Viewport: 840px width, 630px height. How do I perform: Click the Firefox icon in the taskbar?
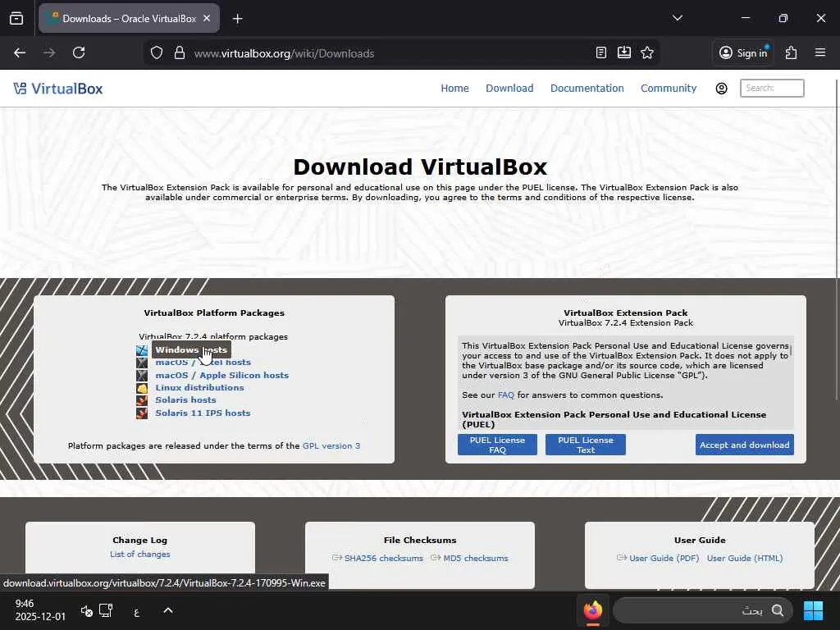(x=592, y=610)
